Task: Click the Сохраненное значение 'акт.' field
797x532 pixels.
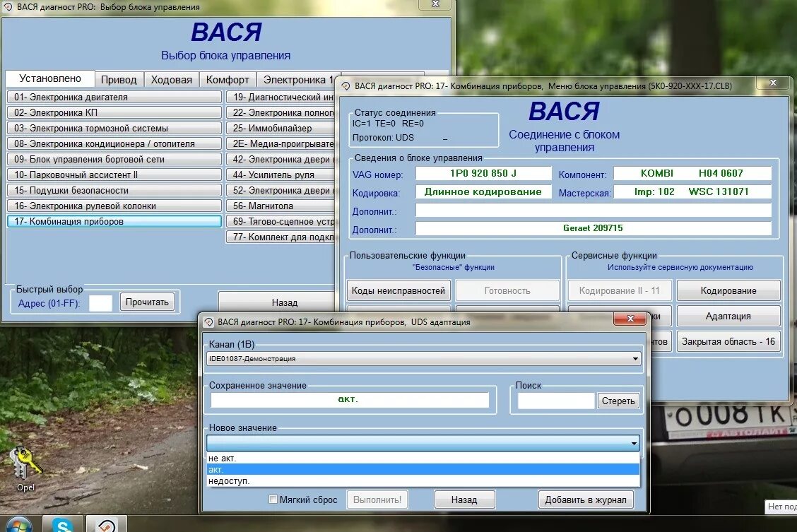Action: tap(350, 399)
